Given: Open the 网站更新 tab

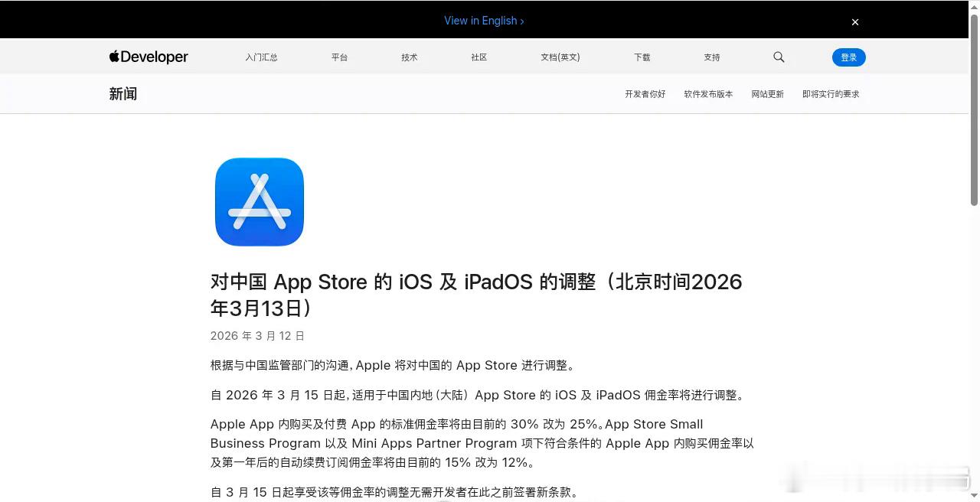Looking at the screenshot, I should coord(767,94).
